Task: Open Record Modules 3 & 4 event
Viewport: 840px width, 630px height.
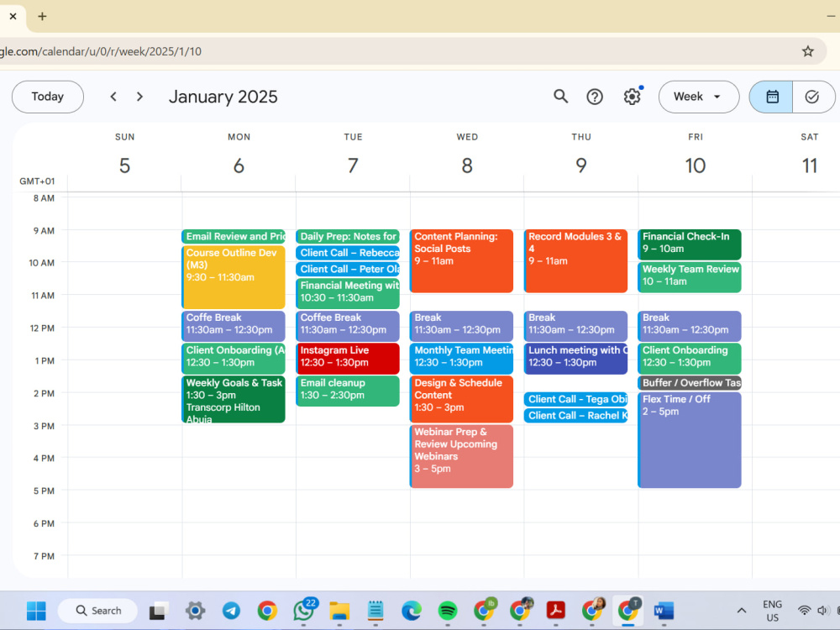Action: coord(576,261)
